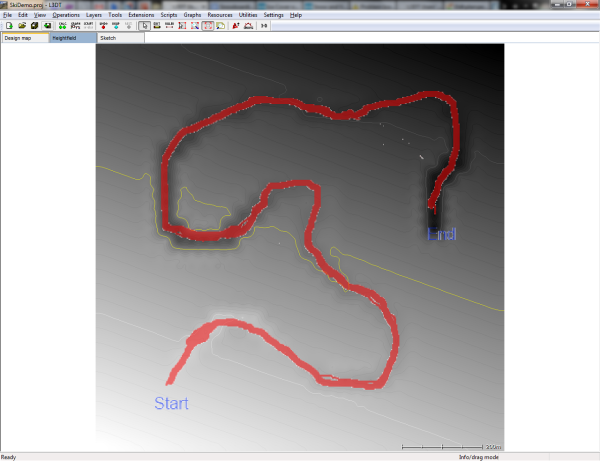600x461 pixels.
Task: Select the Heightfield tab
Action: (66, 37)
